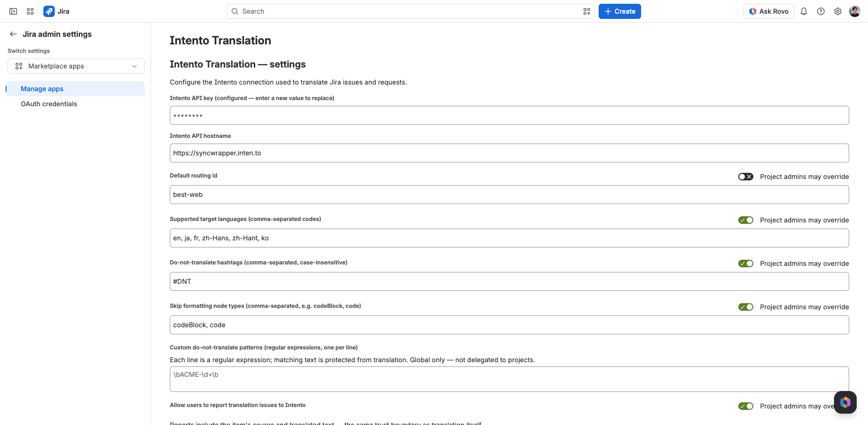
Task: Click the Jira admin settings heading
Action: (57, 34)
